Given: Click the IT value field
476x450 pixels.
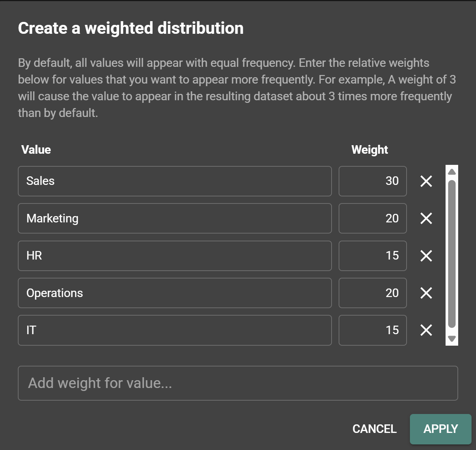Looking at the screenshot, I should tap(175, 330).
